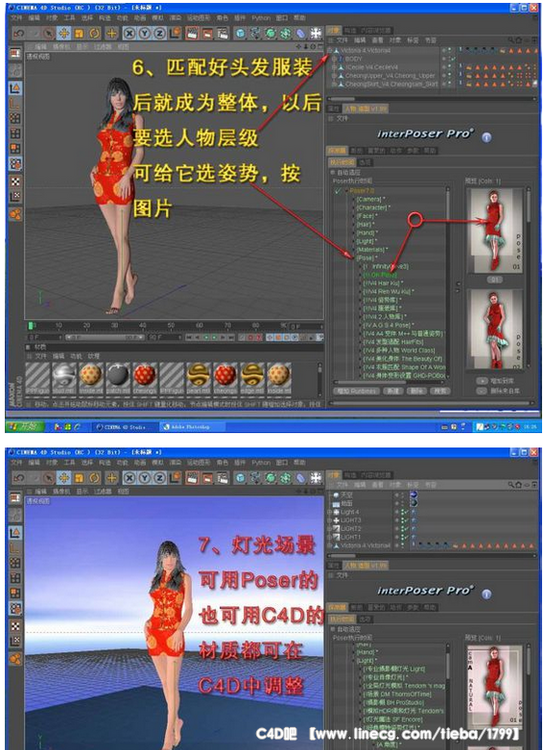Toggle Y axis lock in top window
Screen dimensions: 544x750
point(144,33)
